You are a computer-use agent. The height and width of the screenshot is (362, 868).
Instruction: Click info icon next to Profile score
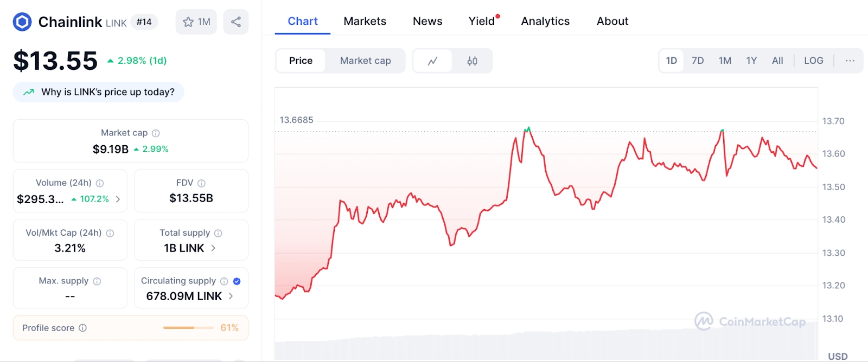click(82, 328)
